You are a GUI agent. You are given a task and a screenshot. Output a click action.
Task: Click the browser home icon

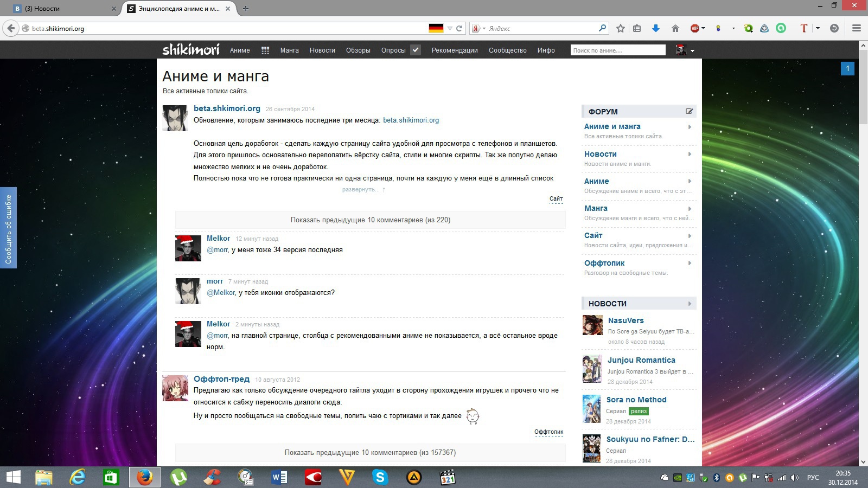pos(675,28)
